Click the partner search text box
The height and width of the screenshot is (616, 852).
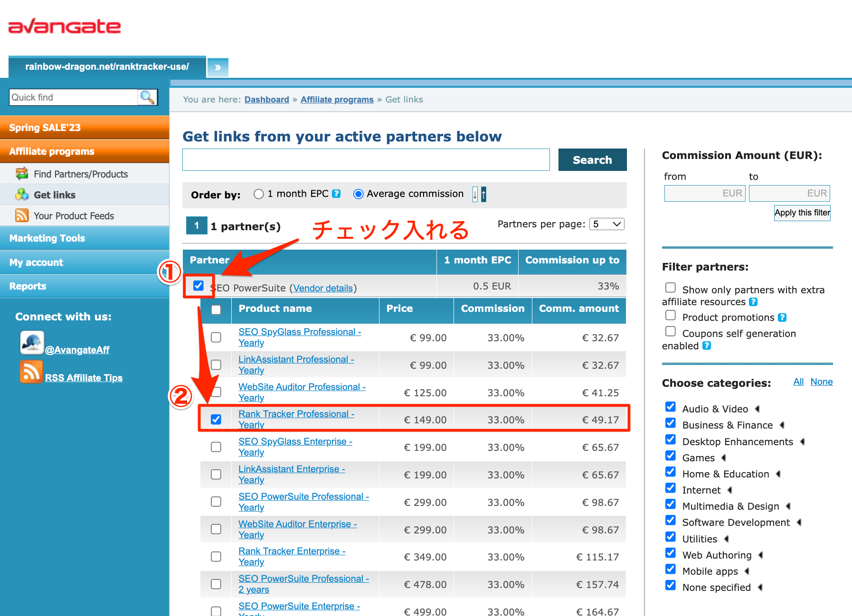(x=366, y=160)
